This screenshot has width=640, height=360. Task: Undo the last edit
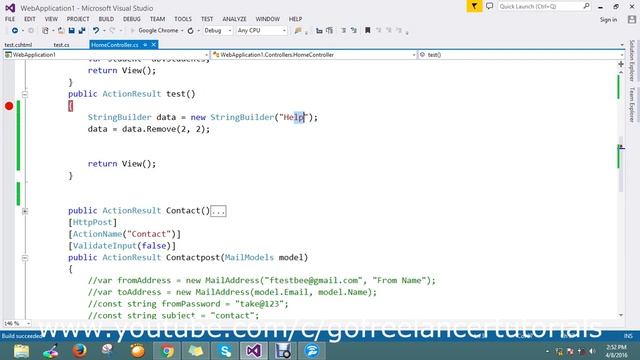click(96, 31)
